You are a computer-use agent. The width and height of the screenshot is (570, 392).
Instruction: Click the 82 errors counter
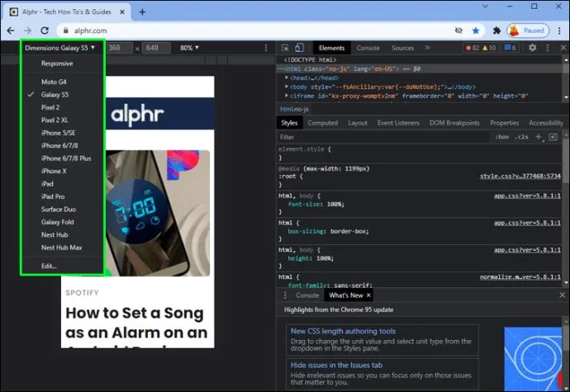click(x=472, y=48)
